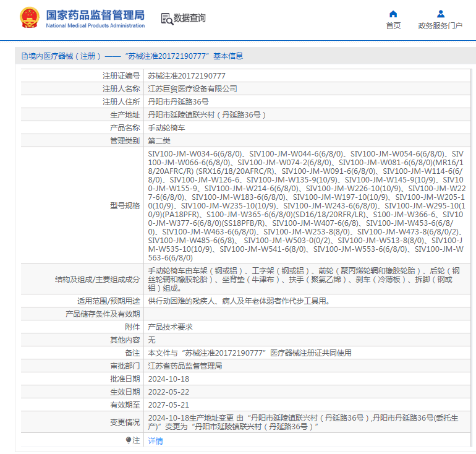Select product name 手动轮椅车

(x=166, y=128)
